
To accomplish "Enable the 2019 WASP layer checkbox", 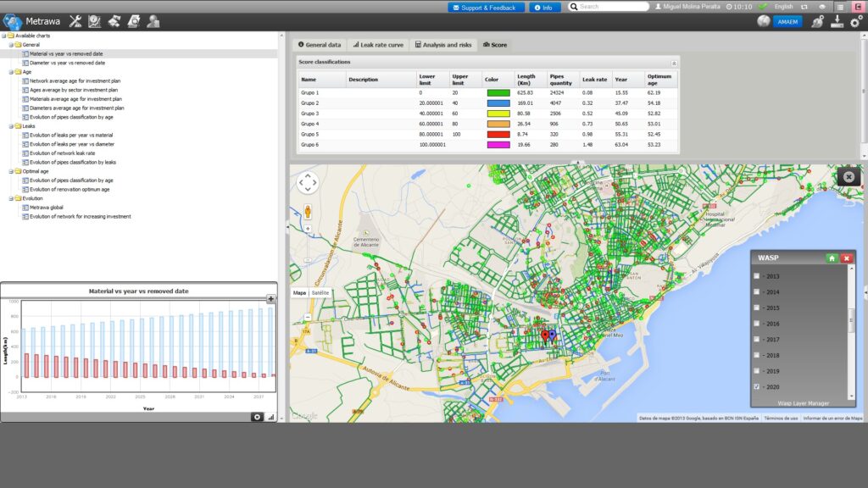I will 757,371.
